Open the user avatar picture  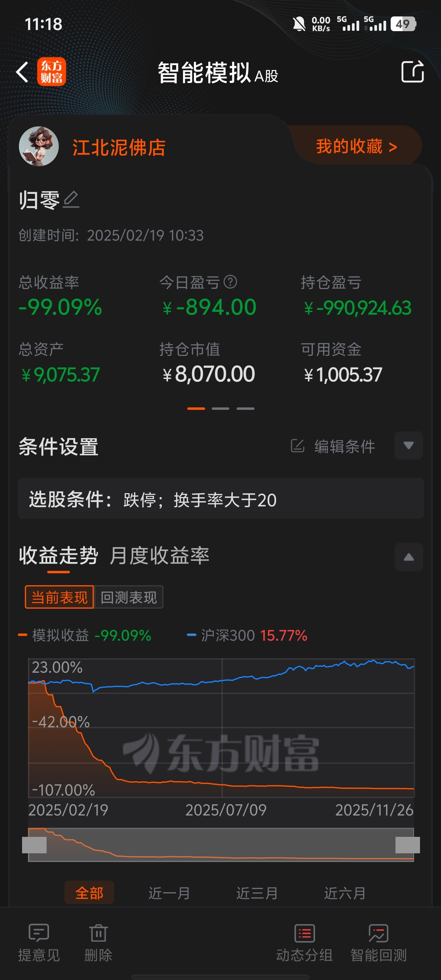39,146
